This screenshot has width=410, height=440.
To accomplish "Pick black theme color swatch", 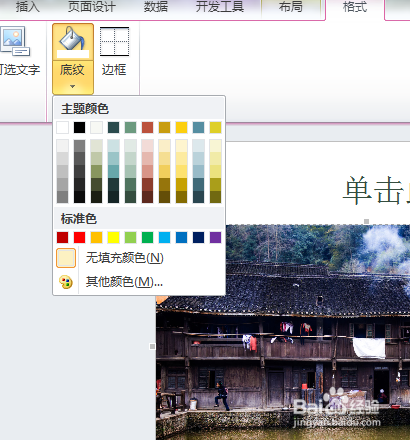I will tap(79, 127).
